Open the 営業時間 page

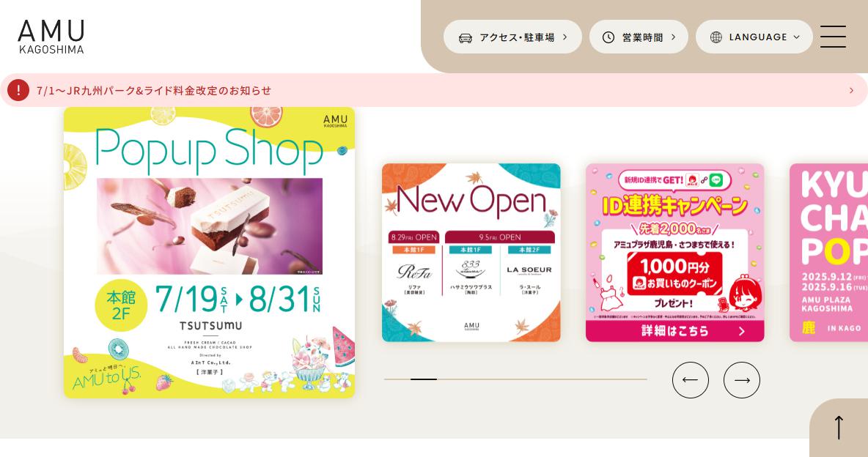[639, 37]
